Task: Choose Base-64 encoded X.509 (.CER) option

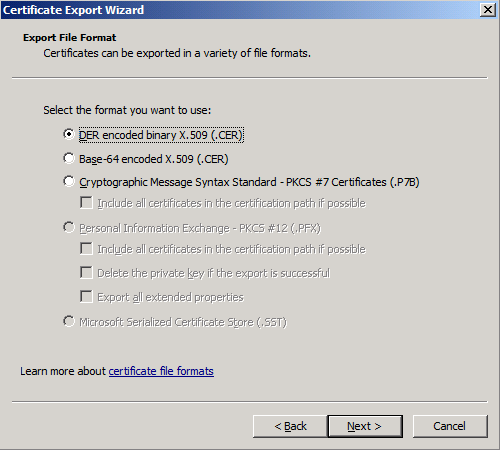Action: [69, 158]
